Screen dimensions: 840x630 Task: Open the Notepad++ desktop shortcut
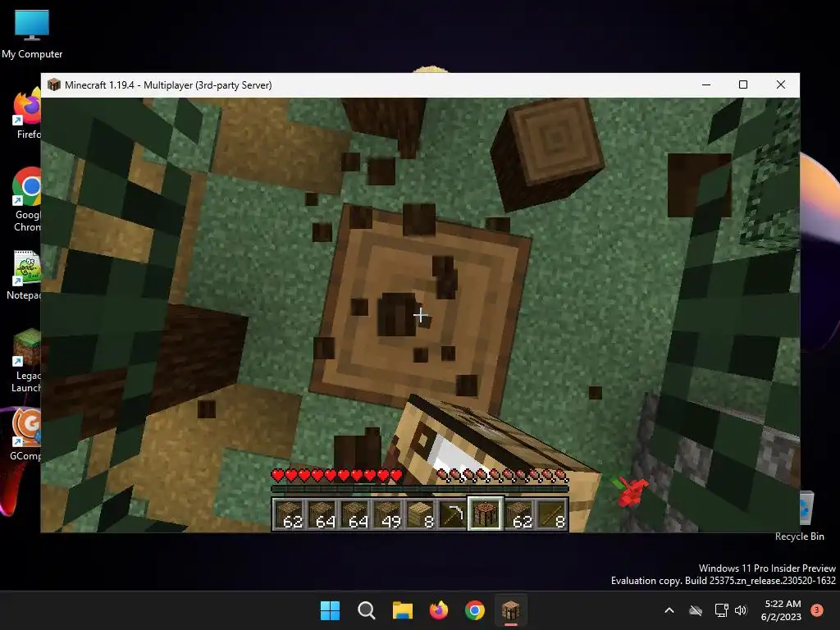[x=25, y=276]
